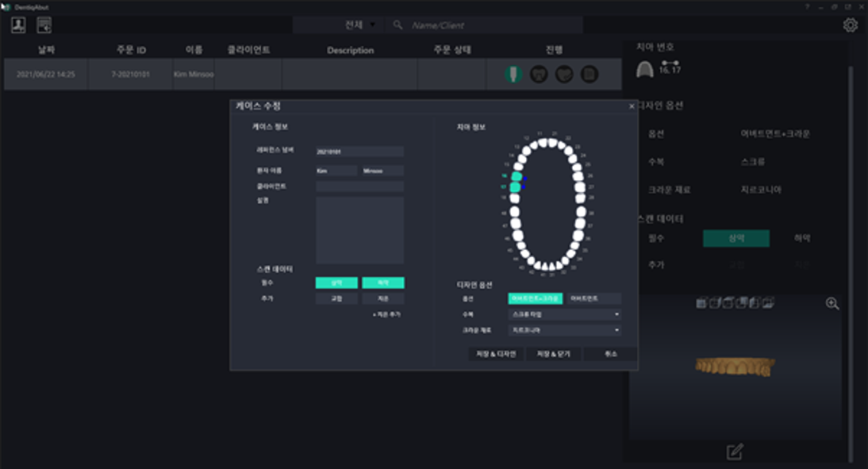This screenshot has width=868, height=469.
Task: Click the 취소 button
Action: pos(609,354)
